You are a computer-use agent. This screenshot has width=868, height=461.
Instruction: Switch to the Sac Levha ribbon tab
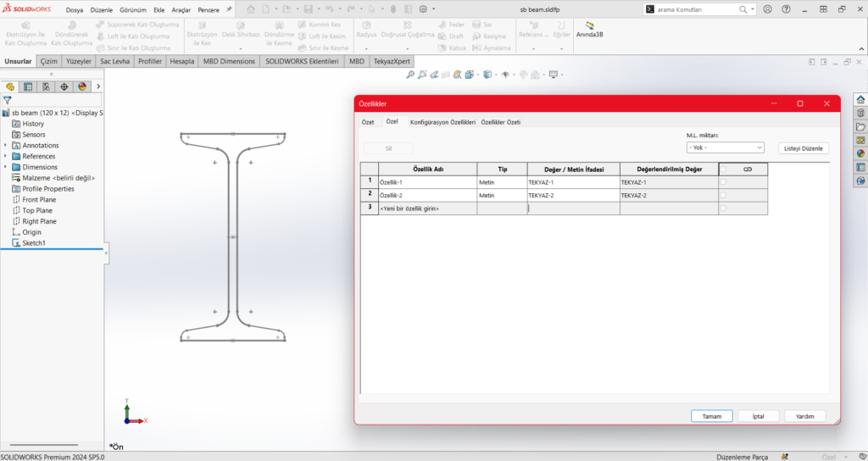click(x=114, y=61)
